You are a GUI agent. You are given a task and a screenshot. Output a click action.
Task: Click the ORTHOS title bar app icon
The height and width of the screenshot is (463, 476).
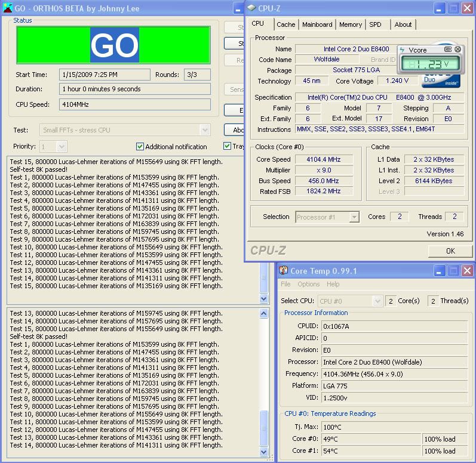click(x=8, y=8)
